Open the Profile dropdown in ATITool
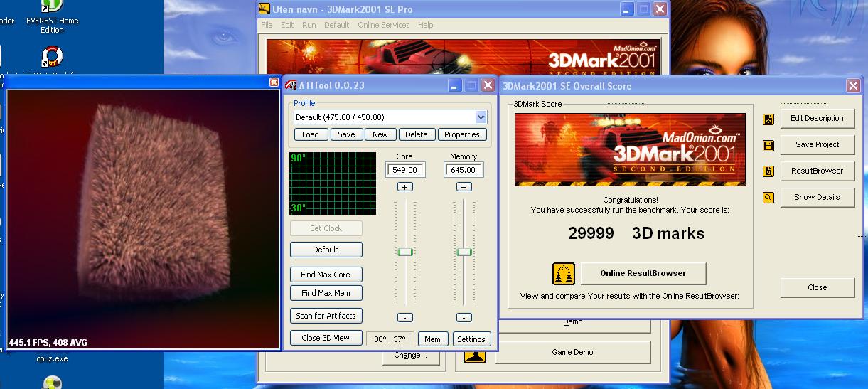 (481, 117)
